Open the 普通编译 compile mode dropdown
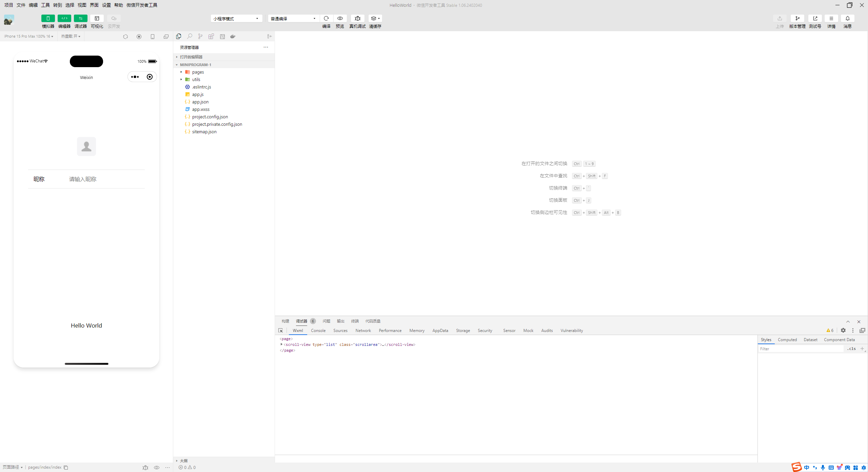868x472 pixels. click(294, 18)
